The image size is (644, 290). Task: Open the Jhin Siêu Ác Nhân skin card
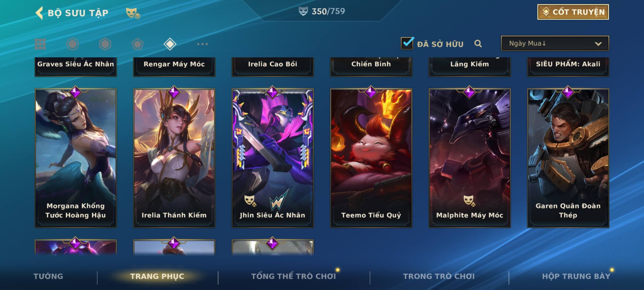(273, 158)
